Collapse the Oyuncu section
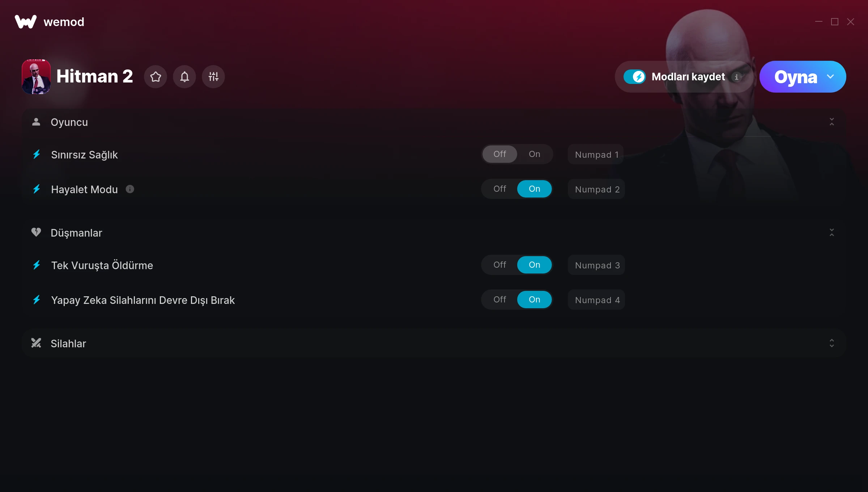Screen dimensions: 868x492 click(x=832, y=122)
